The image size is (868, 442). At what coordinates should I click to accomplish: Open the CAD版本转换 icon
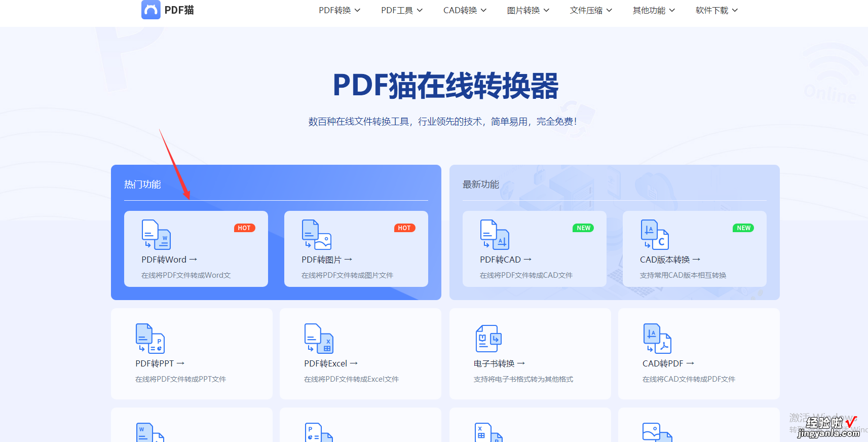point(655,235)
